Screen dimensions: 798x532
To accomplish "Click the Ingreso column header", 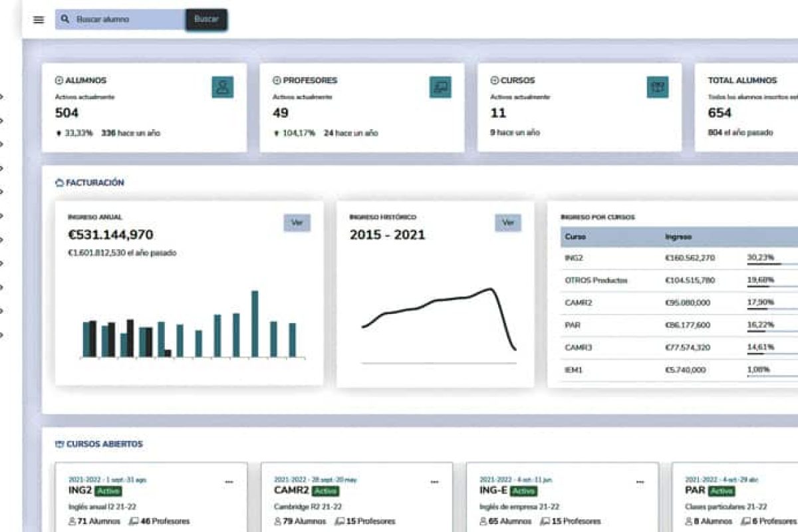I will pyautogui.click(x=678, y=237).
